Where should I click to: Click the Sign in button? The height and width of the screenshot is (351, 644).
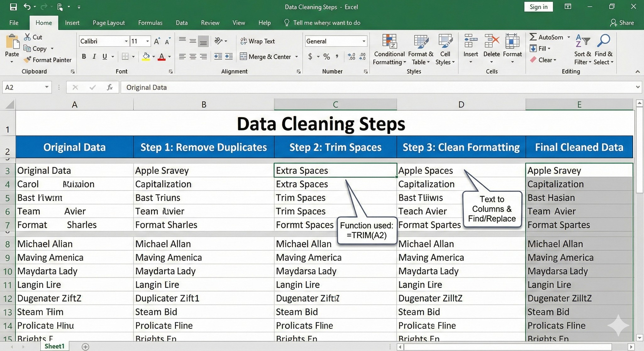click(538, 7)
